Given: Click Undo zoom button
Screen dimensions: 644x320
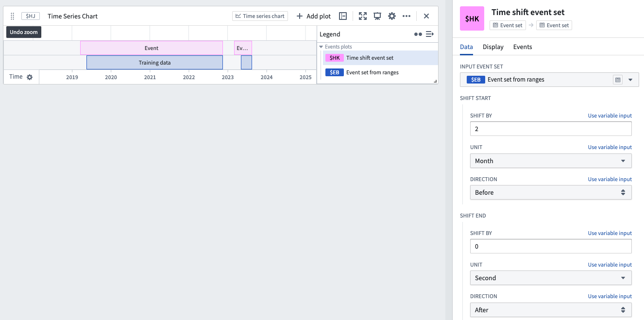Looking at the screenshot, I should coord(24,32).
